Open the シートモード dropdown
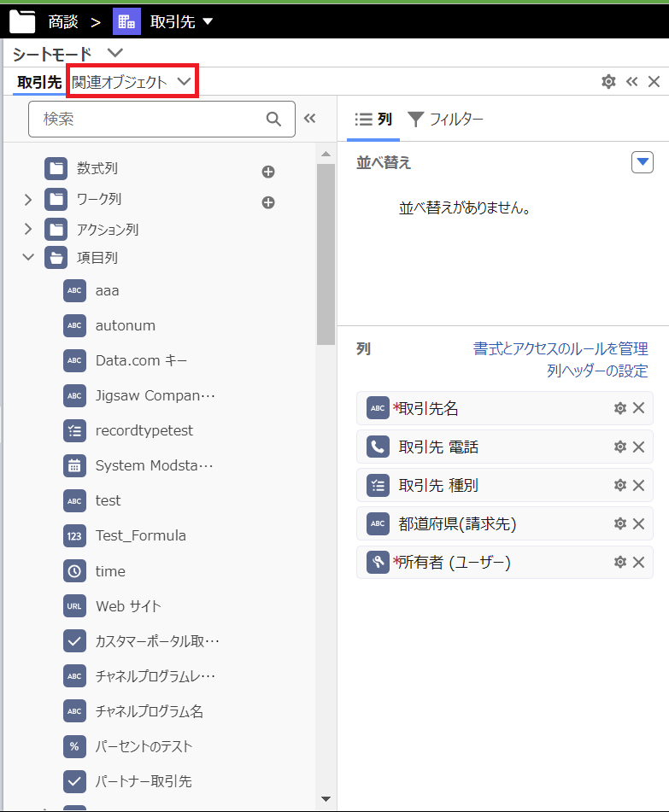 [115, 53]
